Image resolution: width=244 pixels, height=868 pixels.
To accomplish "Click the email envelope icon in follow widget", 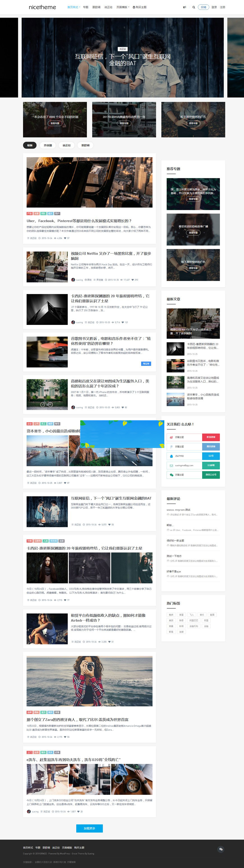I will point(171,465).
